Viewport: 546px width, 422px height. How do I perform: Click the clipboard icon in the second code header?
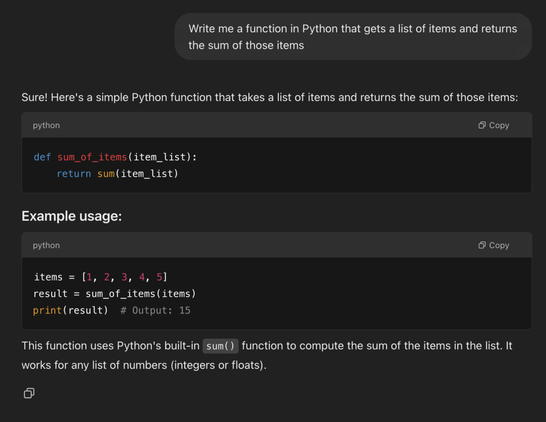point(482,245)
